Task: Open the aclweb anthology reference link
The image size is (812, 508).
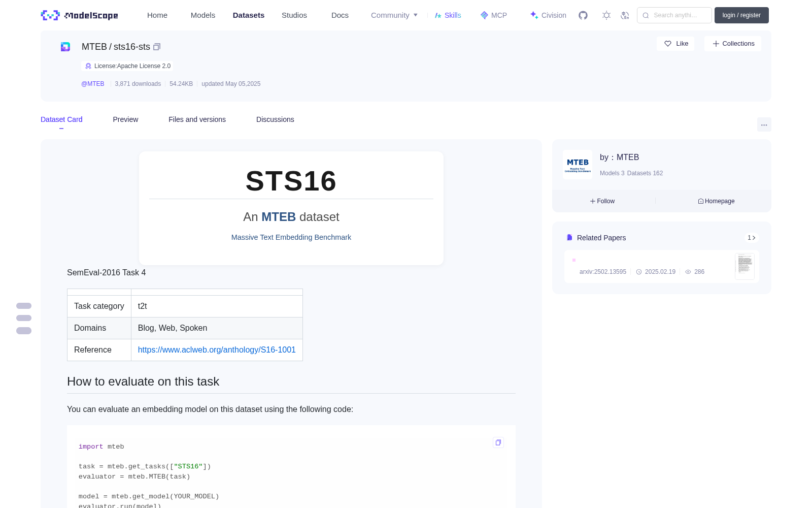Action: [x=217, y=350]
